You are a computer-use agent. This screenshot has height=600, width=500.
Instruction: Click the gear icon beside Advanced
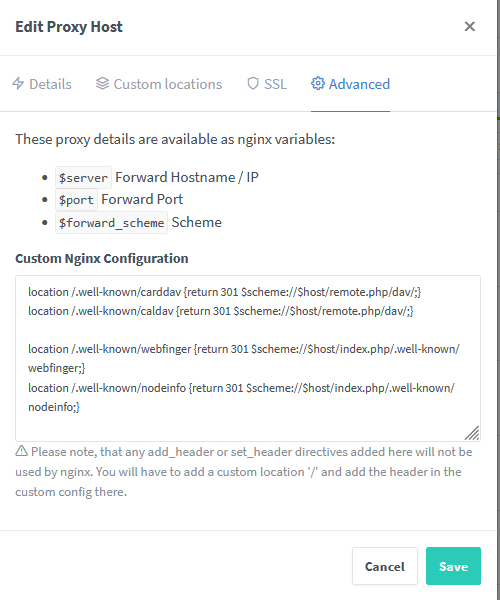[x=318, y=83]
